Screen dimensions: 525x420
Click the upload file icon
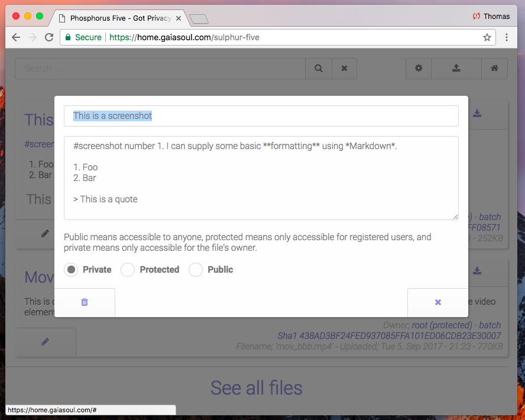point(456,69)
